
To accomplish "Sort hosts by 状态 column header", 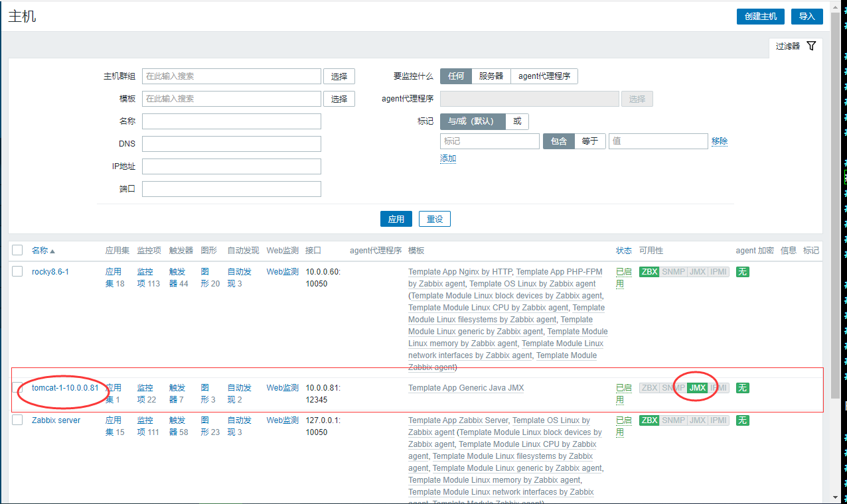I will point(624,251).
